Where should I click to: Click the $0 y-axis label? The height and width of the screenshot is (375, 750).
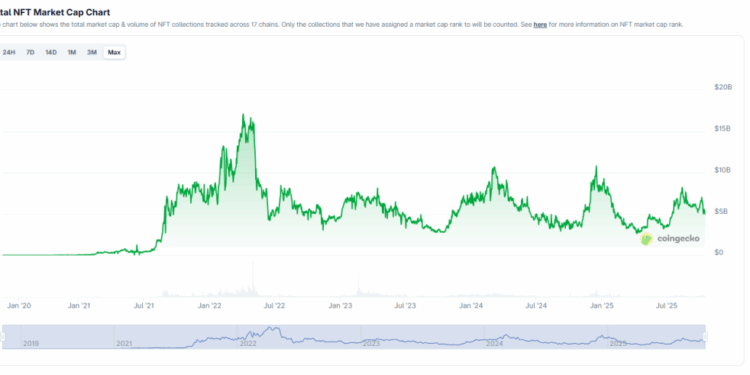(x=718, y=252)
